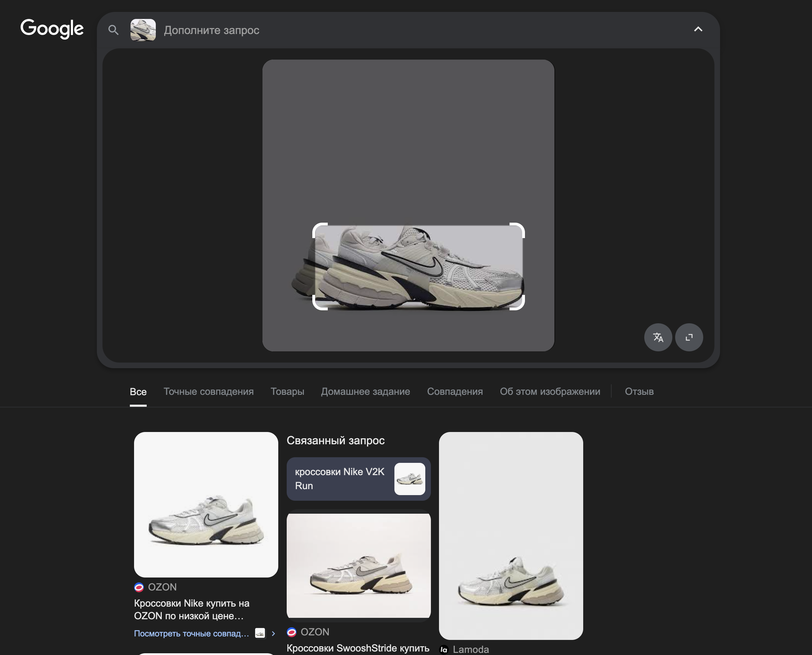
Task: Go to the "Совпадения" tab
Action: 455,392
